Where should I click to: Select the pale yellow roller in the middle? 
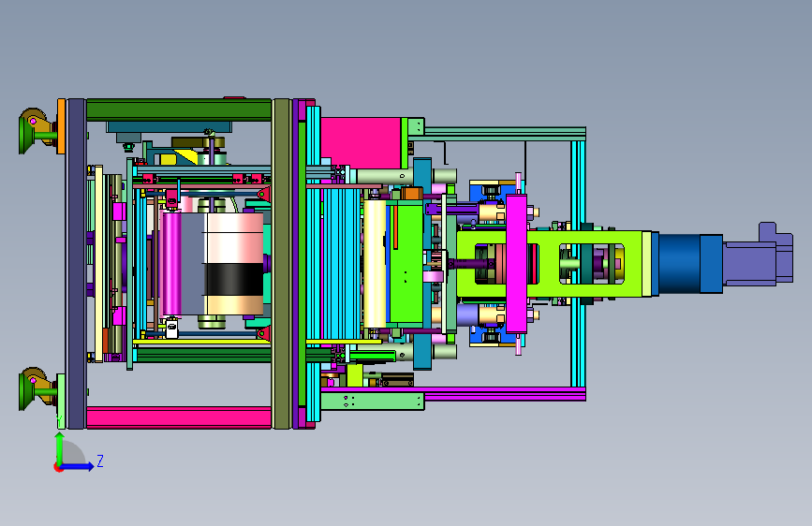click(x=375, y=264)
